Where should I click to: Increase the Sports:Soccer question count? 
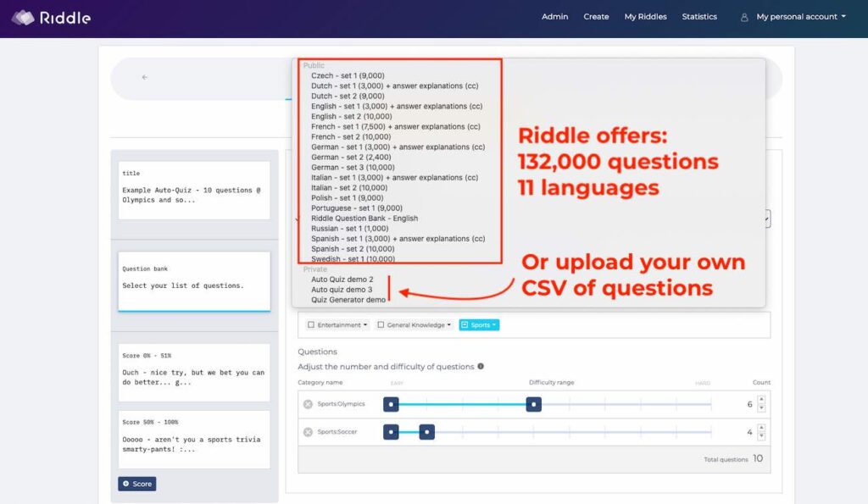click(761, 428)
